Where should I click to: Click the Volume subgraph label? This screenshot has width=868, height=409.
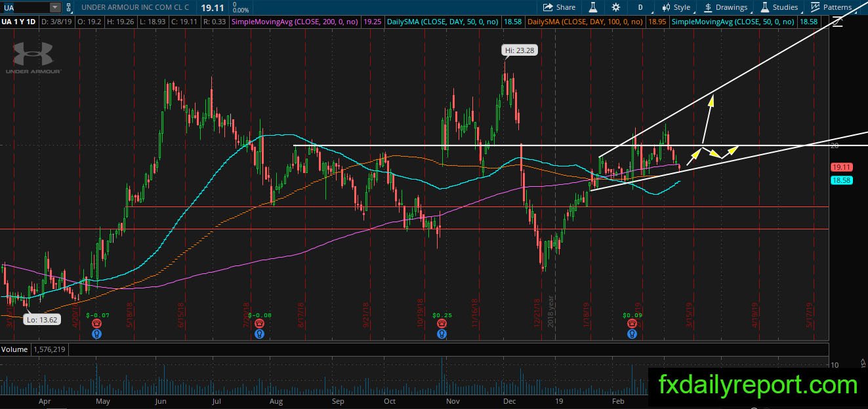point(14,349)
